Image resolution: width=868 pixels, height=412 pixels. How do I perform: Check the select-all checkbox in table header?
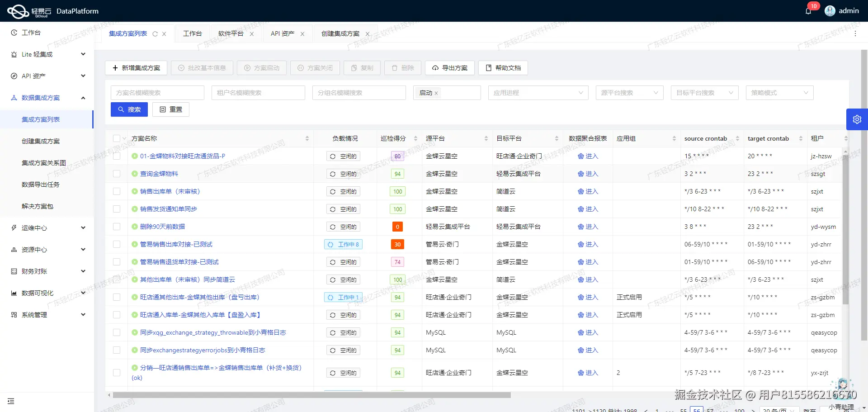tap(117, 138)
